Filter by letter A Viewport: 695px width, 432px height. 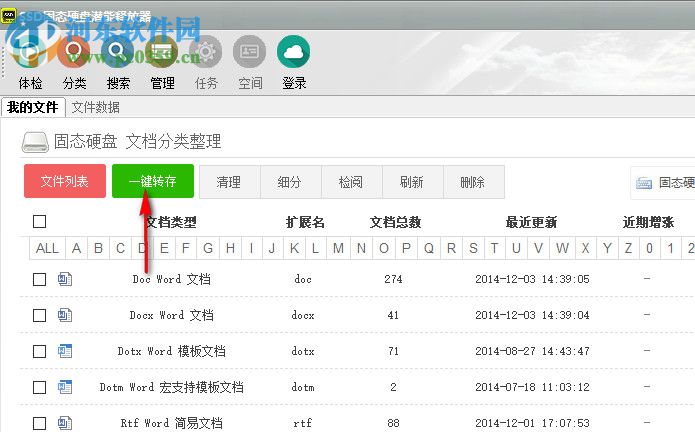pos(77,248)
